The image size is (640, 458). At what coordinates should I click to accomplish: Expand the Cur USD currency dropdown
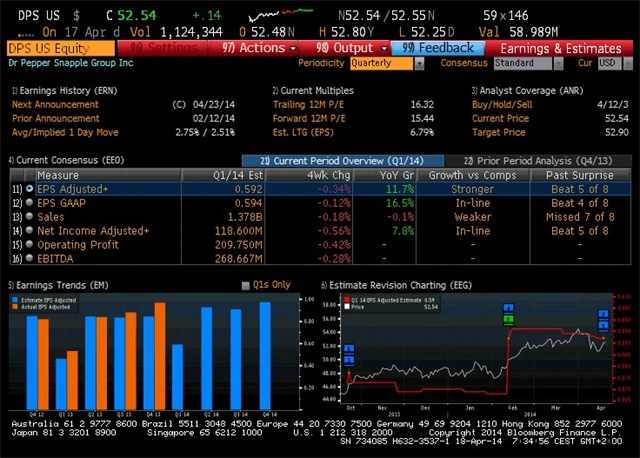(608, 63)
